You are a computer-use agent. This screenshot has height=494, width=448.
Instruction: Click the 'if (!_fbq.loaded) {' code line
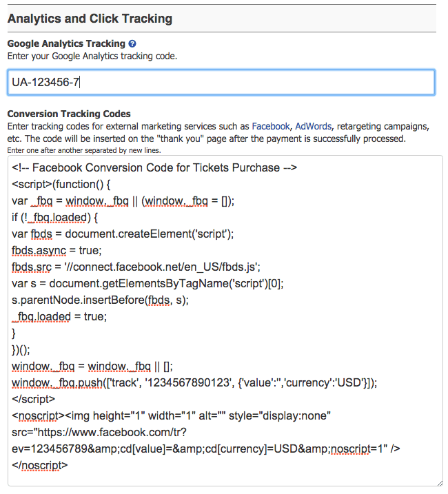55,217
